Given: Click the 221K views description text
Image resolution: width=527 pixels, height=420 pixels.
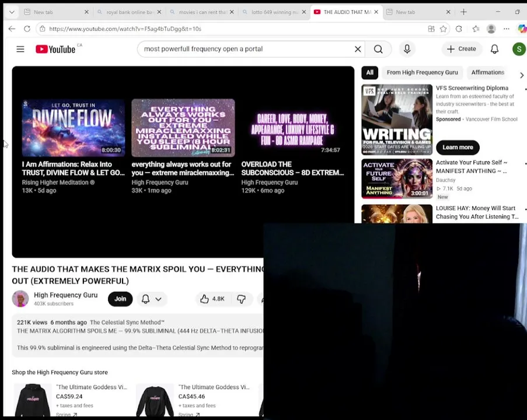Looking at the screenshot, I should pos(32,323).
